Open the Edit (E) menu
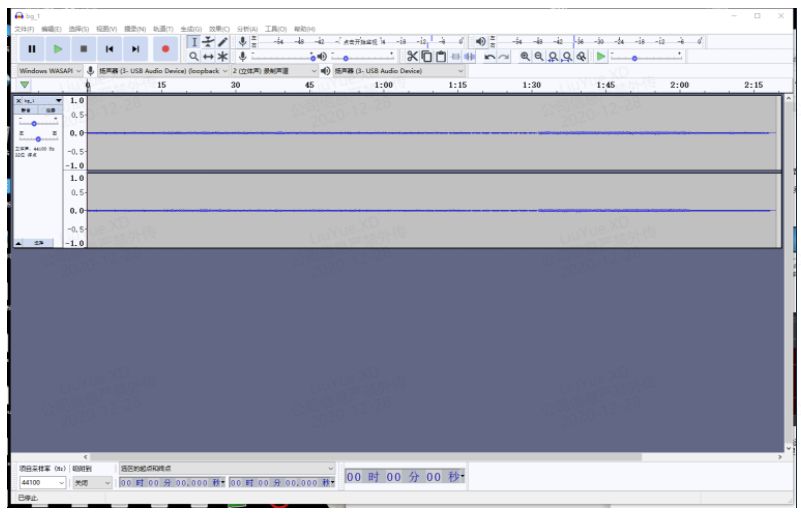Image resolution: width=801 pixels, height=516 pixels. pyautogui.click(x=51, y=29)
